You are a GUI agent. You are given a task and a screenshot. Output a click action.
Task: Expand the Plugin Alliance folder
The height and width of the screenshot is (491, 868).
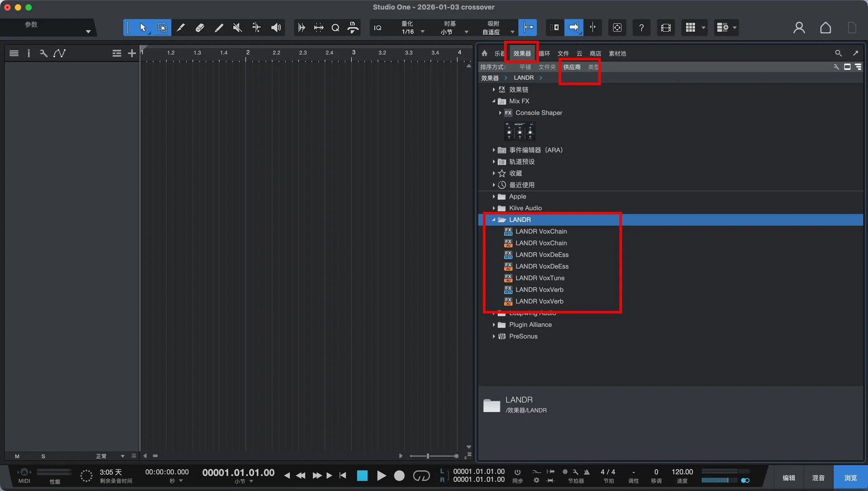point(494,325)
